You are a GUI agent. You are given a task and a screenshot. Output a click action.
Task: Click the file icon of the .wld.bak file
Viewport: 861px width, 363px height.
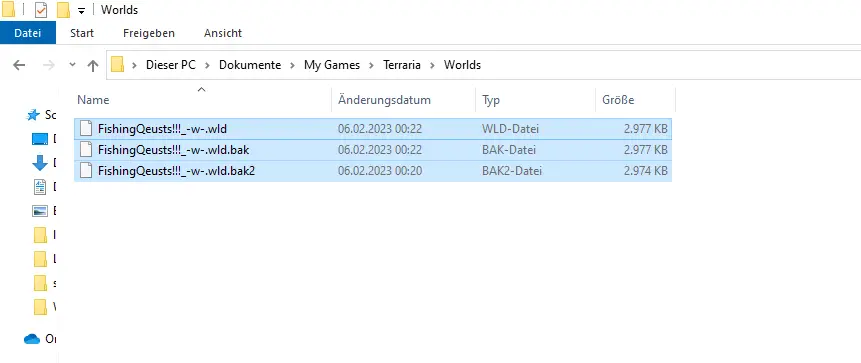click(x=85, y=149)
